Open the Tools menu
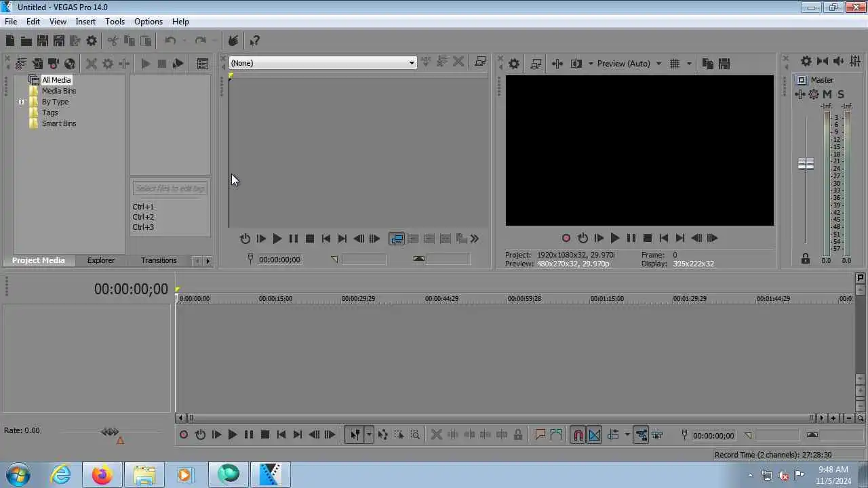Viewport: 868px width, 488px height. click(x=115, y=22)
